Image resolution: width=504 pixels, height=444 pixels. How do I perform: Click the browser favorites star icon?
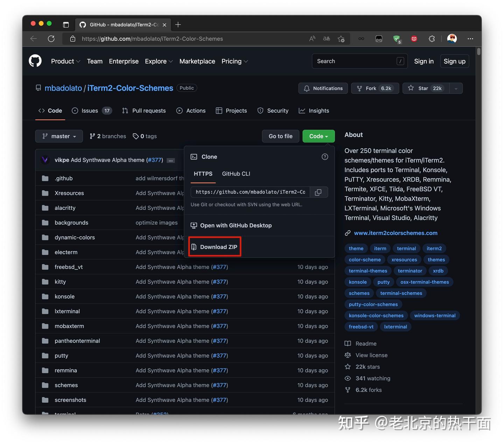pos(341,39)
